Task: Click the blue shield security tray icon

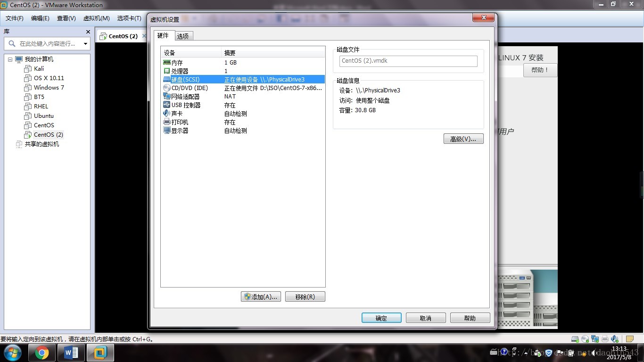Action: tap(549, 353)
